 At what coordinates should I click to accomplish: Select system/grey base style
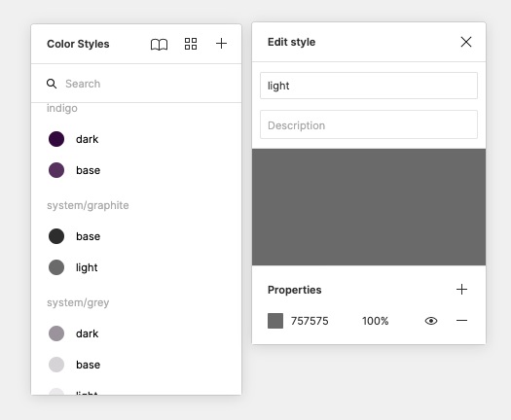(x=136, y=365)
